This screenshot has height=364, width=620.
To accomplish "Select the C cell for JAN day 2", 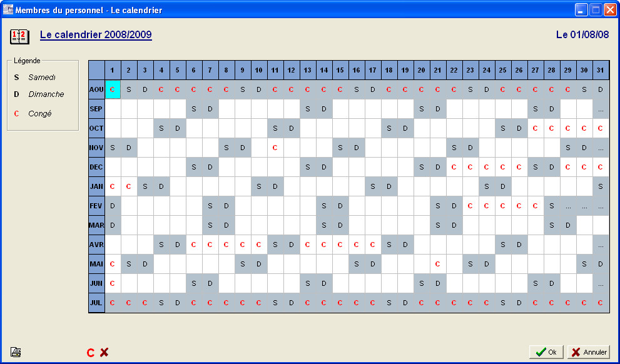I will point(128,186).
